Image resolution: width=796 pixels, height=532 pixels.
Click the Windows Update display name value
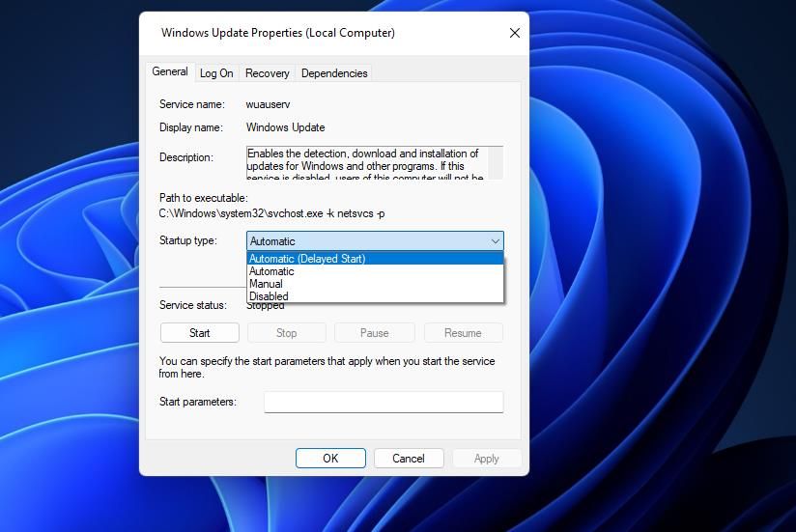tap(285, 127)
